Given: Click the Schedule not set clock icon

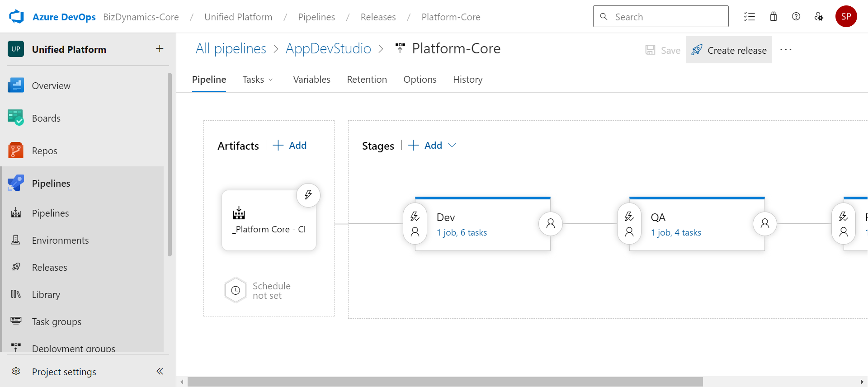Looking at the screenshot, I should pos(236,290).
